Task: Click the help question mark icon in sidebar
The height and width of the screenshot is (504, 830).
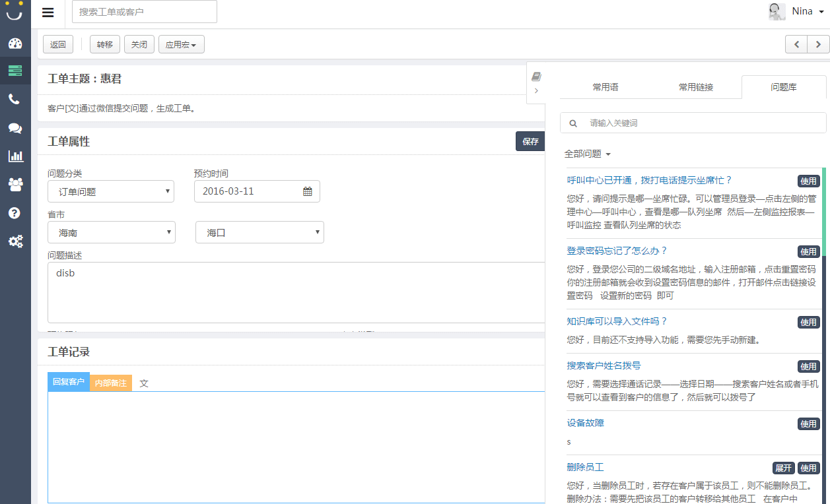Action: pyautogui.click(x=15, y=212)
